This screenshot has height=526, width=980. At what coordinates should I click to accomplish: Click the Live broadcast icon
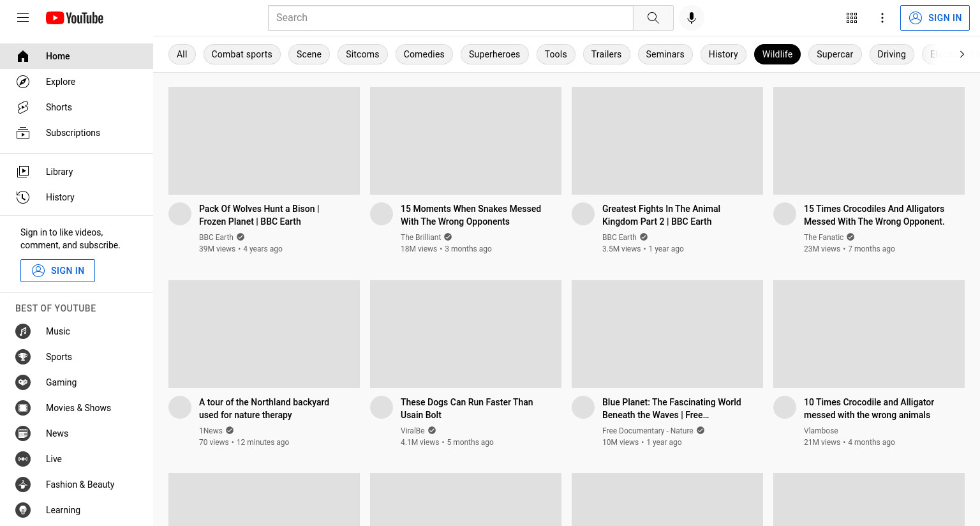pos(23,459)
